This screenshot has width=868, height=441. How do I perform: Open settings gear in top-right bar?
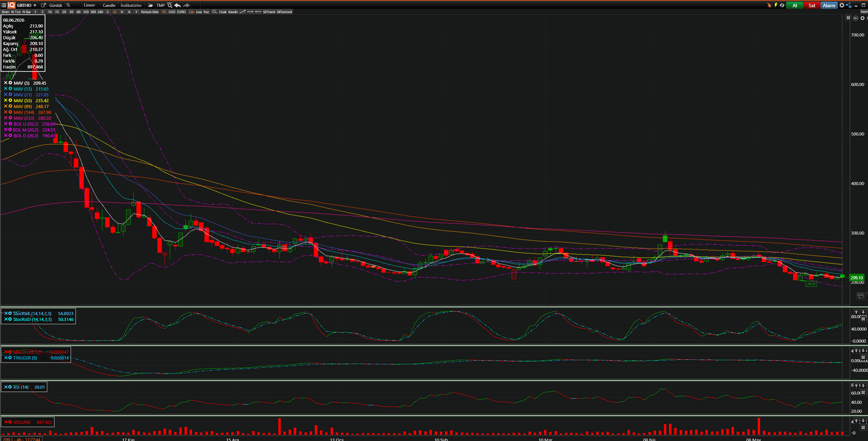tap(842, 5)
